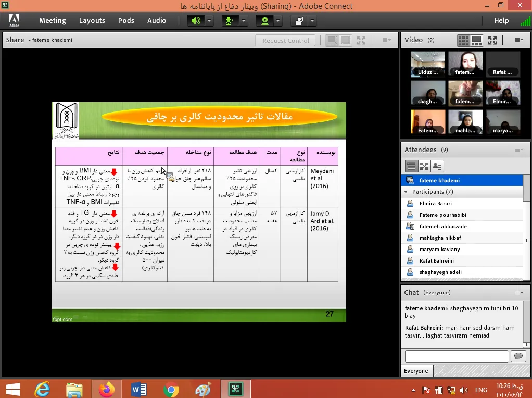Select Attendees breakout room view icon
The height and width of the screenshot is (398, 532).
424,166
